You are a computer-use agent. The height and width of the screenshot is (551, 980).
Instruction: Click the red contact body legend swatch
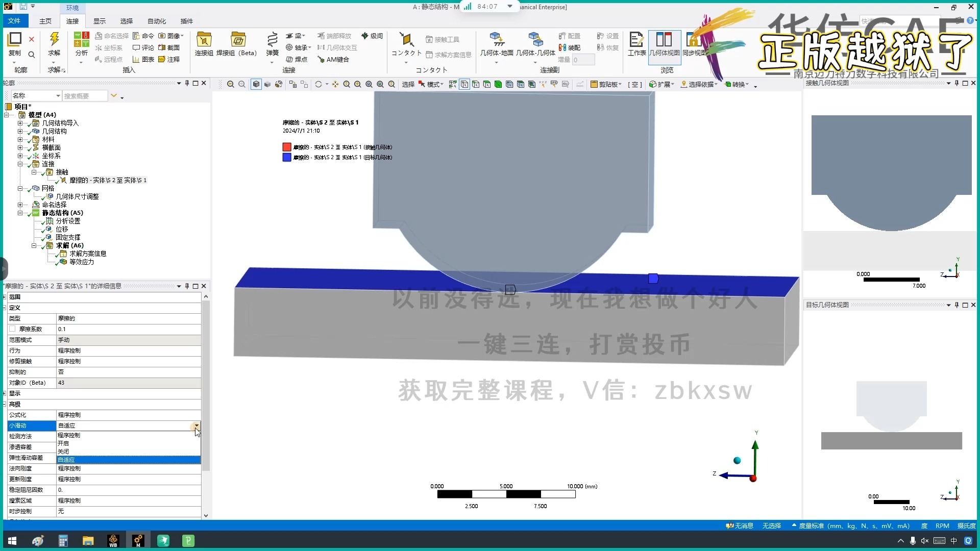[x=287, y=147]
